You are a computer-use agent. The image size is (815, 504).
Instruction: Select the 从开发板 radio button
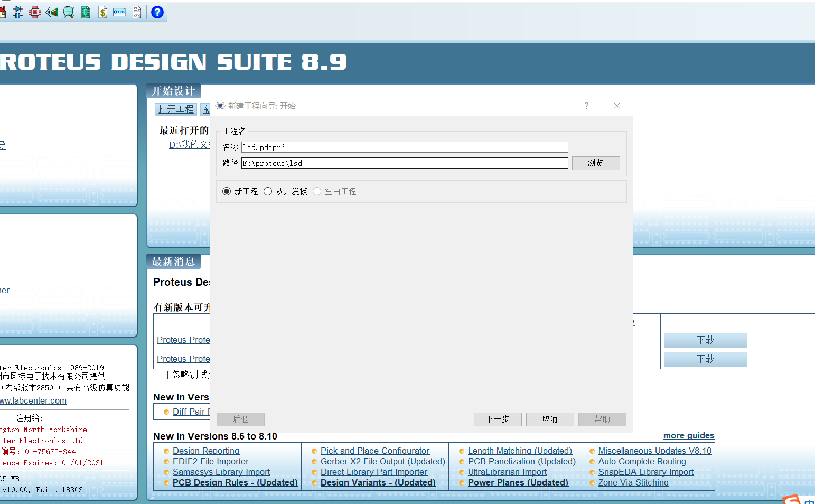pos(268,191)
